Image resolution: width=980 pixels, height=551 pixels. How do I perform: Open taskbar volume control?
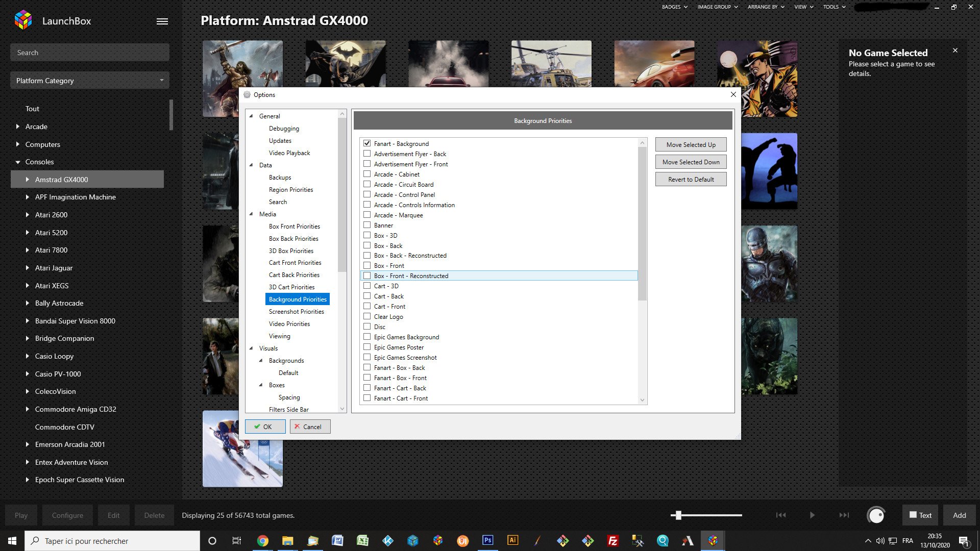pos(880,541)
